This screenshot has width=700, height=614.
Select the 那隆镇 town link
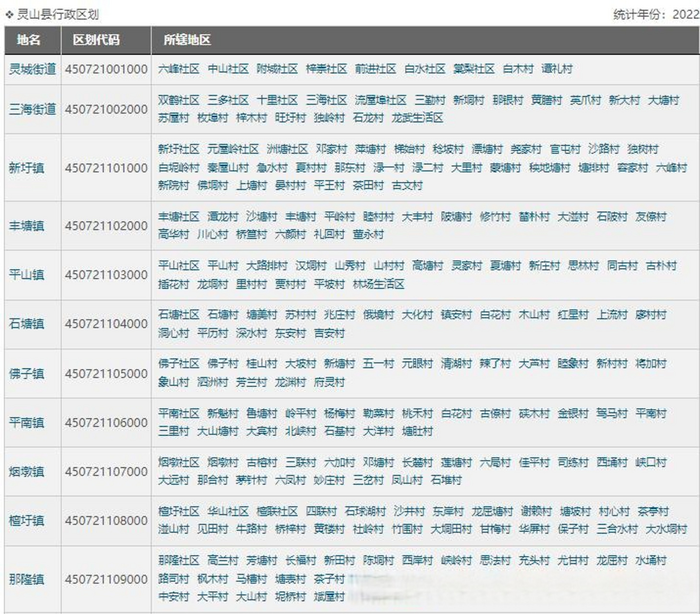(26, 579)
